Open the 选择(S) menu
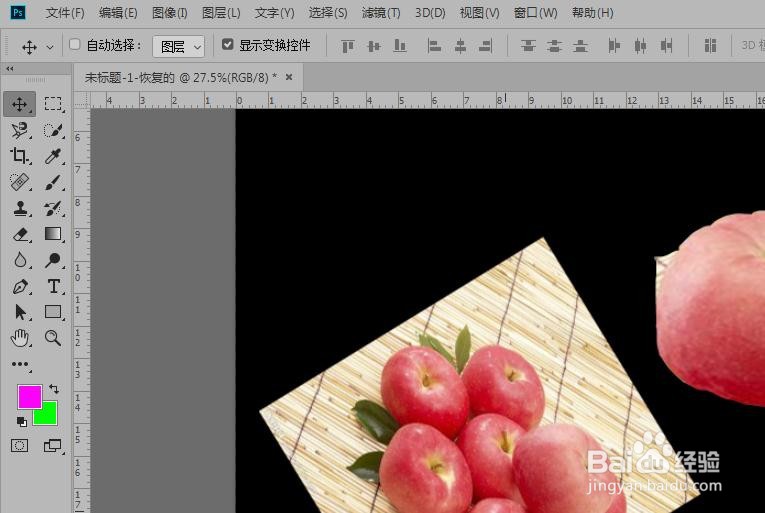765x513 pixels. coord(328,13)
